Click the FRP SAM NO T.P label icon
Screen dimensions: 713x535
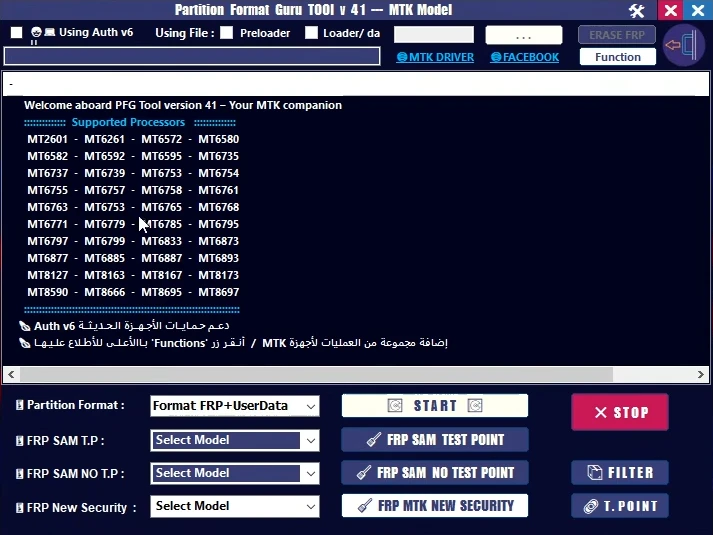coord(20,474)
